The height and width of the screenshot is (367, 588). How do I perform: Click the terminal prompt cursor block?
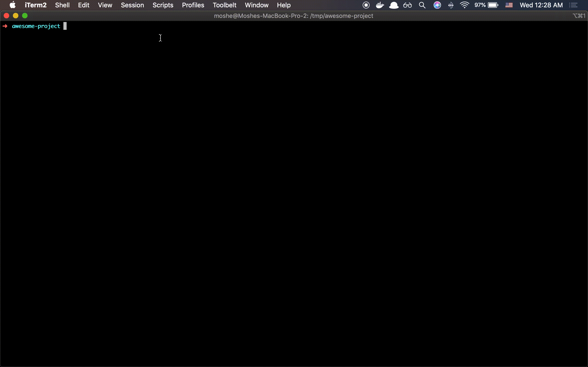(65, 26)
